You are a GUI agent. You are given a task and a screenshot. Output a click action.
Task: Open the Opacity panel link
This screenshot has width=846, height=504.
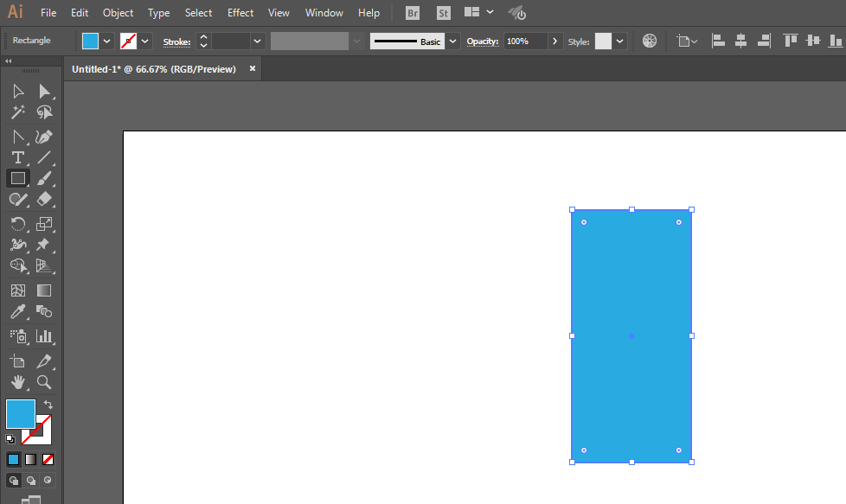click(x=483, y=41)
